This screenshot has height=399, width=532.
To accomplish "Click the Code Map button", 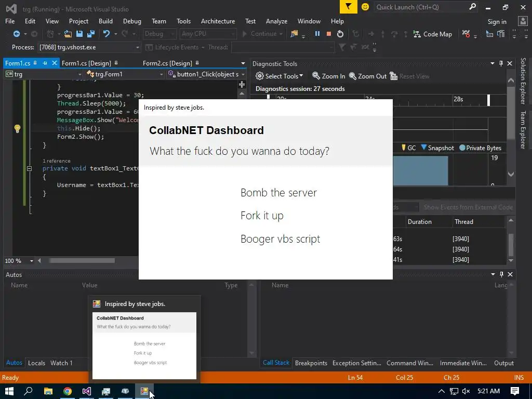I will coord(433,34).
